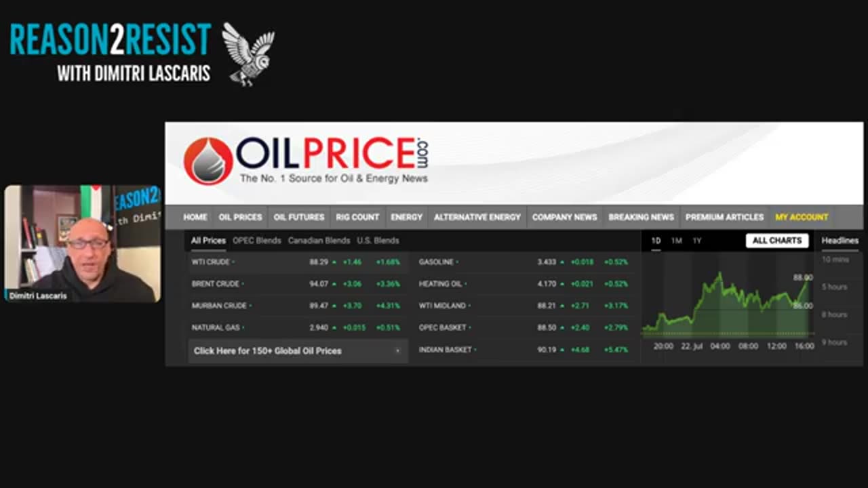This screenshot has width=868, height=488.
Task: Click WTI Midland percent change +3.17%
Action: click(616, 306)
